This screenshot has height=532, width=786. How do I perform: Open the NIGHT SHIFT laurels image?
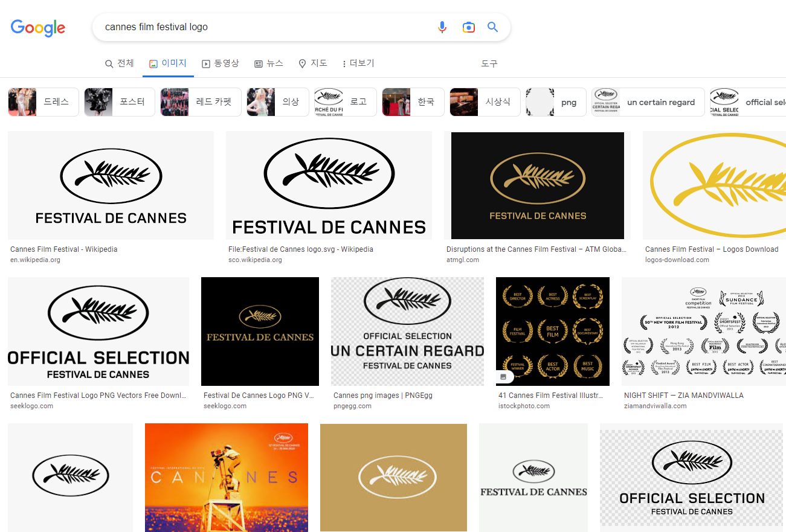pos(704,332)
